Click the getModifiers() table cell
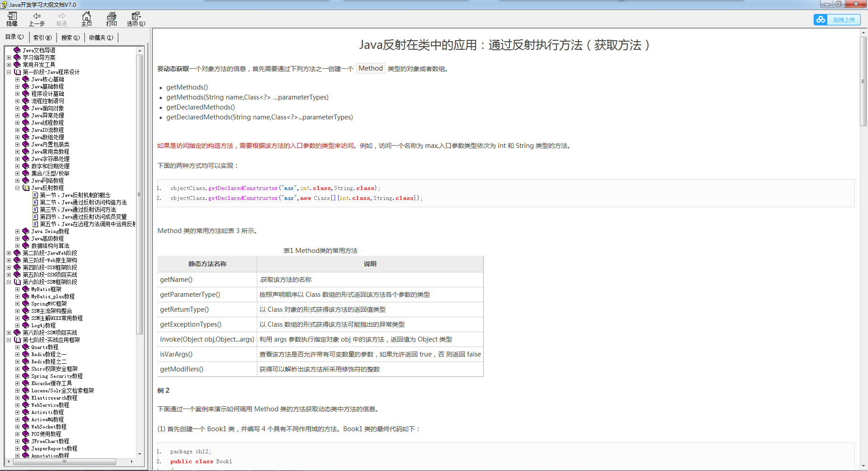The width and height of the screenshot is (868, 471). tap(207, 369)
